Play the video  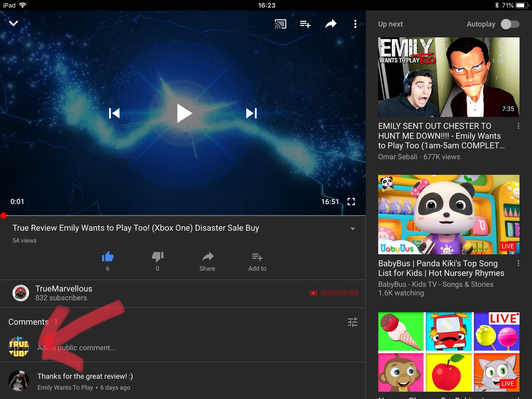click(184, 113)
